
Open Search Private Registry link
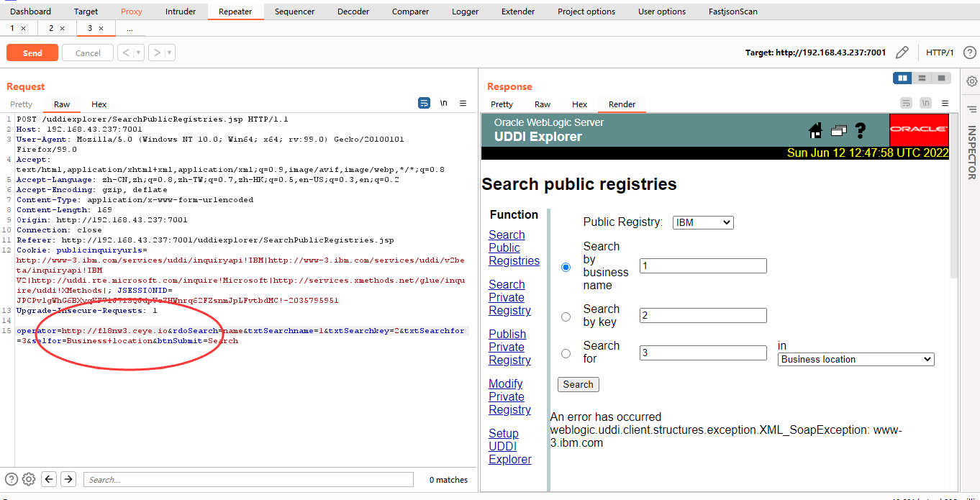(x=509, y=297)
